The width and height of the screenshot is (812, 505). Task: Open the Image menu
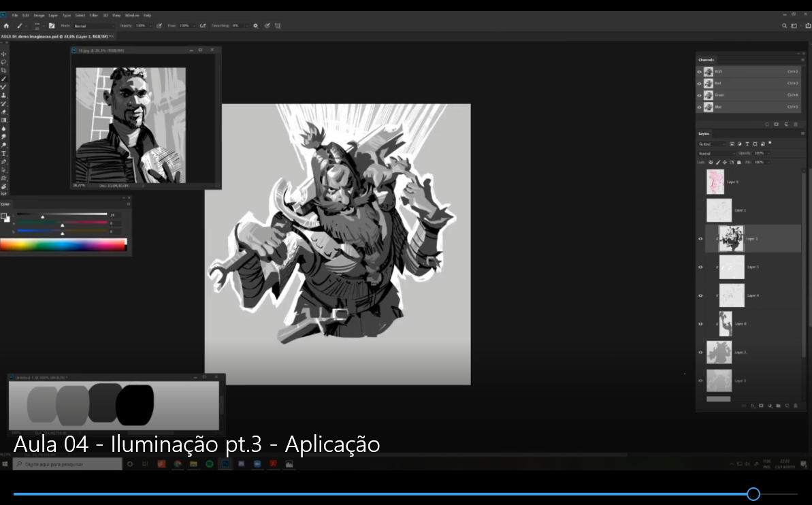37,15
